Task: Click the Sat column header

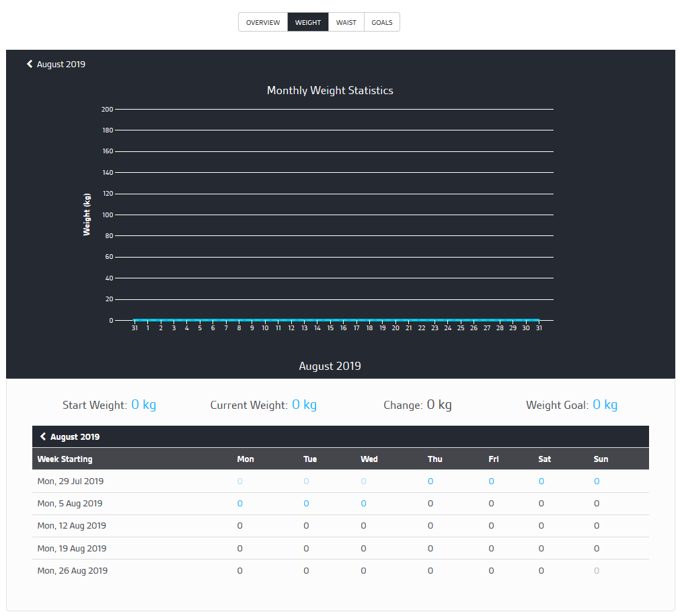Action: [545, 459]
